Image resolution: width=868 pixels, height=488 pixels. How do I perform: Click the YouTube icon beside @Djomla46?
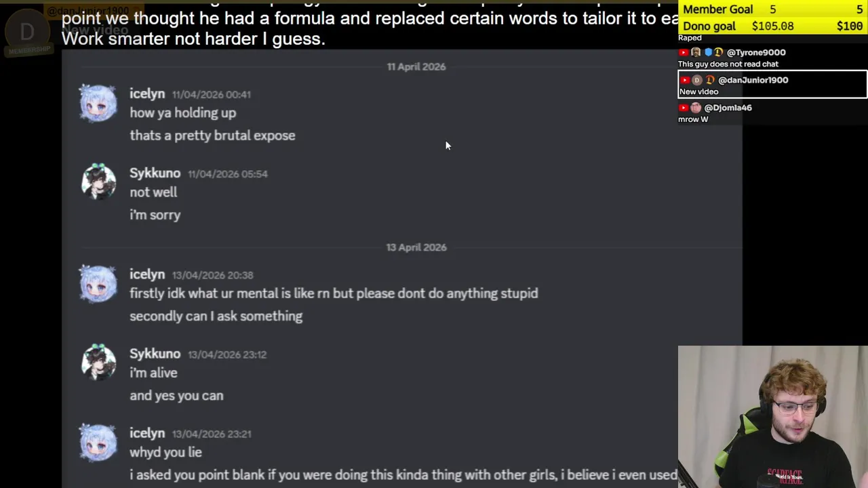[x=684, y=108]
